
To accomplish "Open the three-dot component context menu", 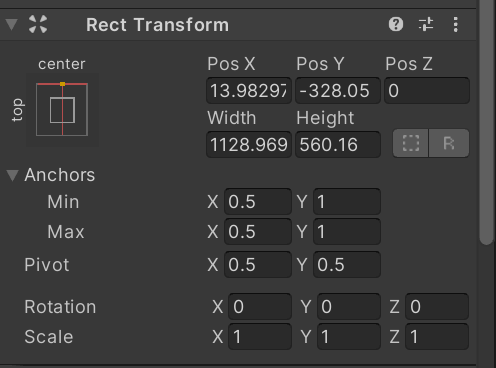I will (455, 24).
